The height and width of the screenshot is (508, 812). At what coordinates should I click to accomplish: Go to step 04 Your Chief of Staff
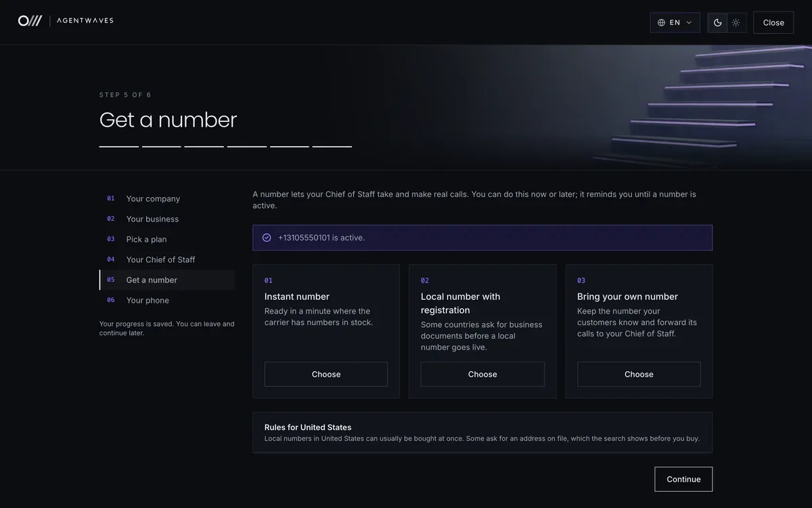tap(166, 259)
